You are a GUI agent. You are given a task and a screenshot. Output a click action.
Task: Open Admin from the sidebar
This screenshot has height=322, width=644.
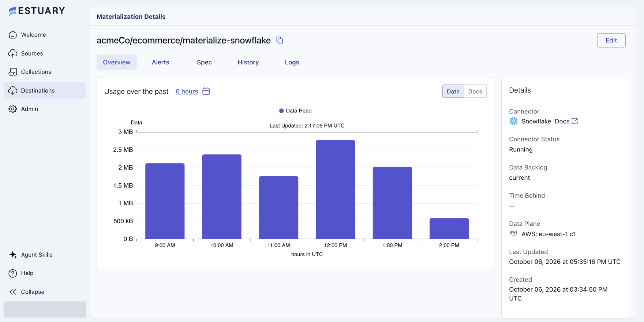[x=45, y=109]
